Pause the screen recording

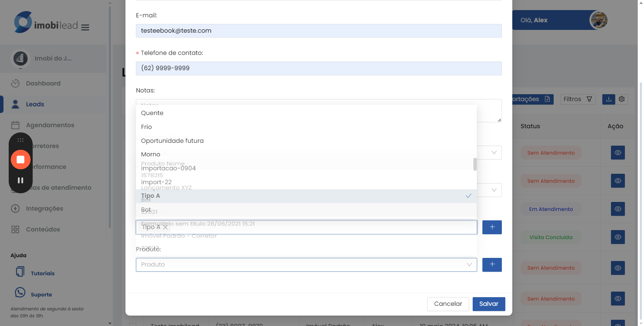pyautogui.click(x=21, y=180)
